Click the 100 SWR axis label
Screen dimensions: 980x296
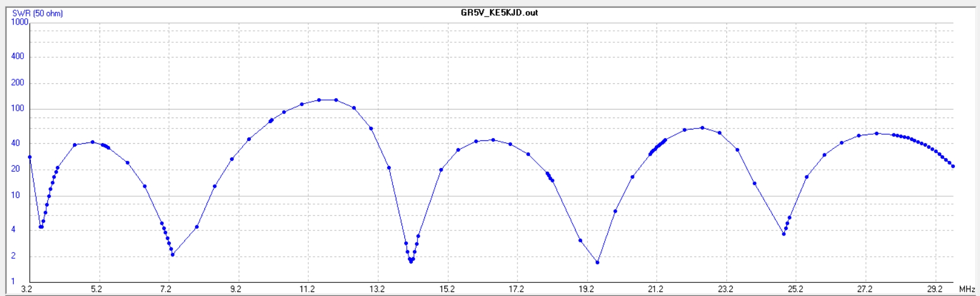pyautogui.click(x=18, y=108)
